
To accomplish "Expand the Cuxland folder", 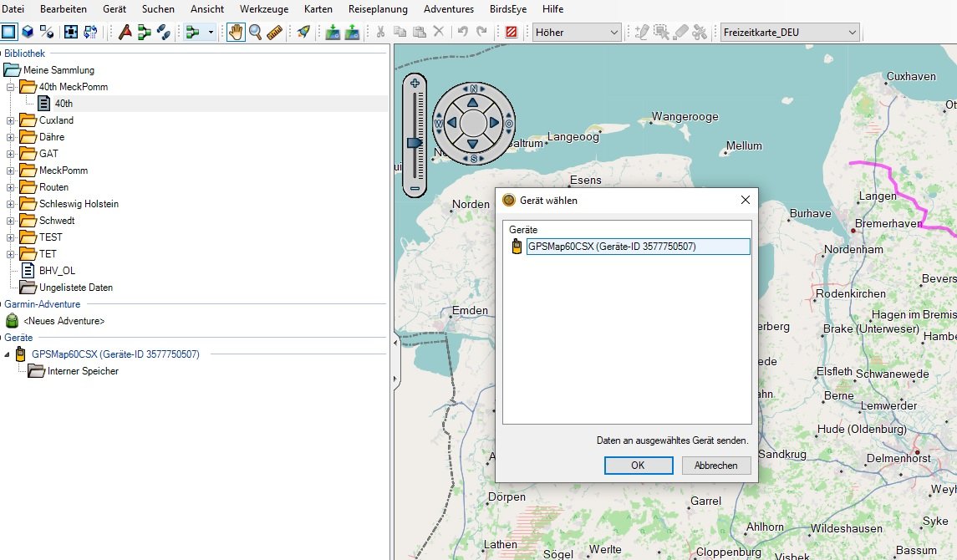I will coord(10,120).
